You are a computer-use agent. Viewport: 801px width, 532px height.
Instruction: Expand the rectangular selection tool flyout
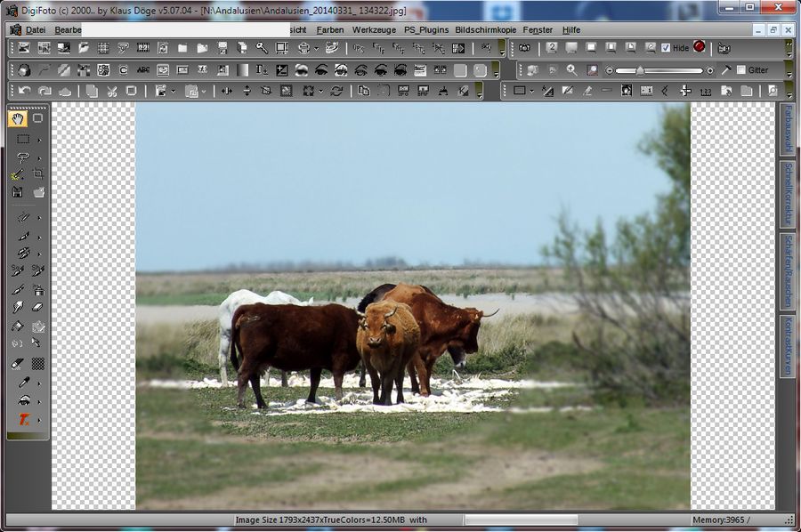point(39,140)
